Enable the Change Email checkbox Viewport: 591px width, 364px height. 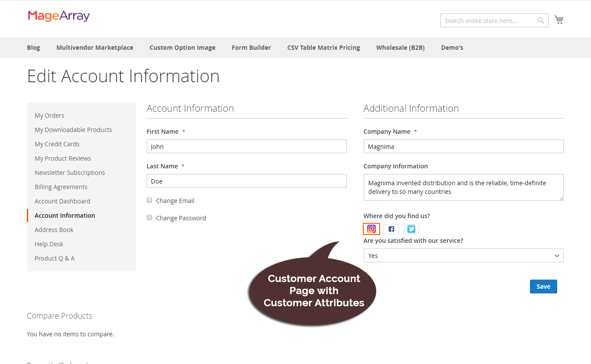(149, 200)
